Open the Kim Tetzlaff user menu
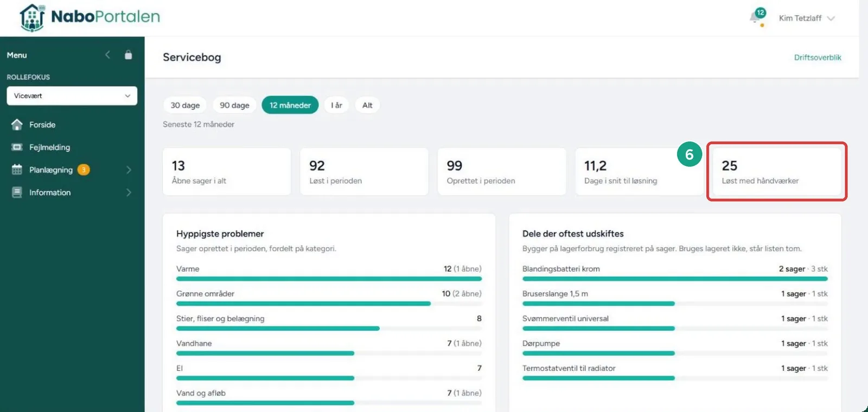Screen dimensions: 868x412 (x=807, y=18)
